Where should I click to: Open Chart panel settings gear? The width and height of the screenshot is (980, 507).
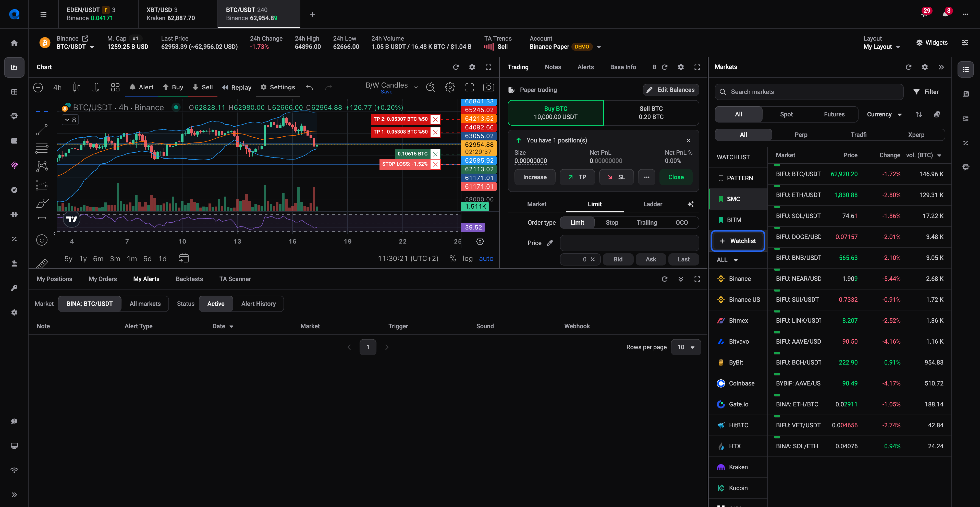click(x=472, y=67)
